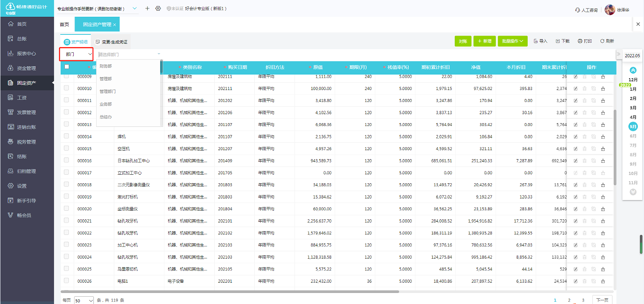Tick the checkbox for row 000021

coord(66,221)
